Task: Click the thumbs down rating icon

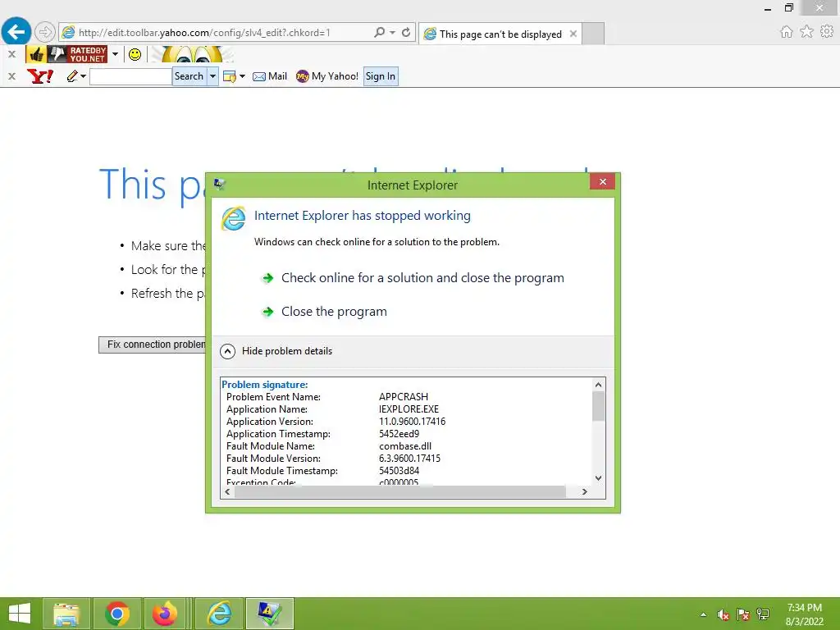Action: pyautogui.click(x=57, y=54)
